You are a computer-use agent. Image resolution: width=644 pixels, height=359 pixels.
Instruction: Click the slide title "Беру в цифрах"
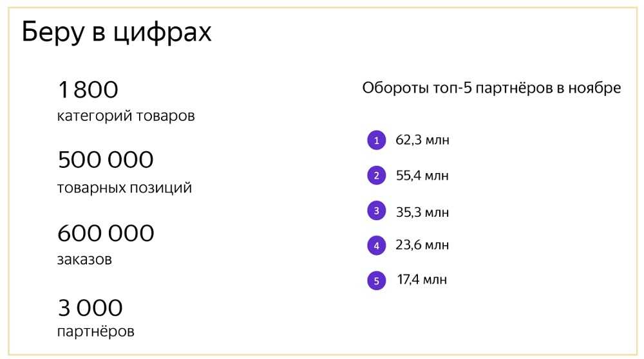[x=117, y=32]
